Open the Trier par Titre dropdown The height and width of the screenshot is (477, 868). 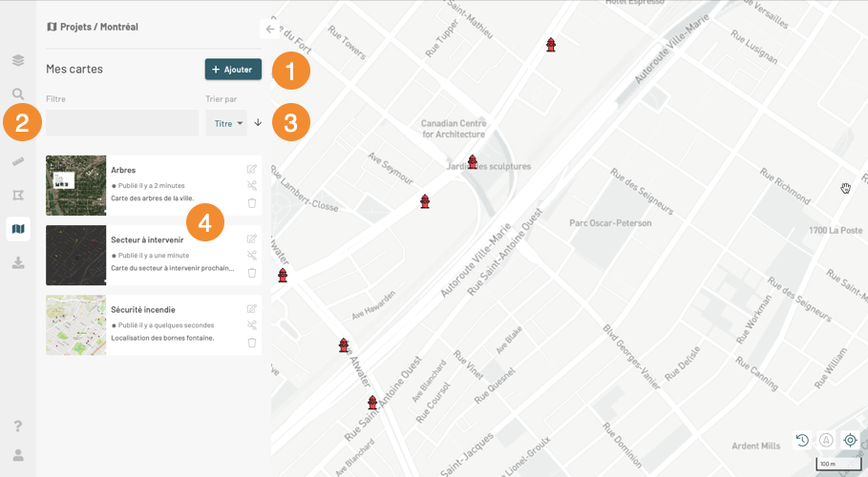click(226, 123)
